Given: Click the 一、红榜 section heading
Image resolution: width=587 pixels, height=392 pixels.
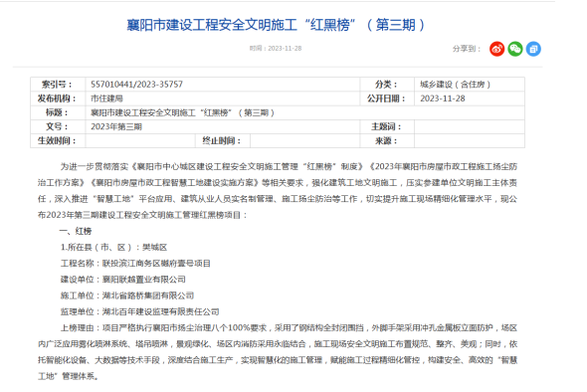Looking at the screenshot, I should (76, 231).
